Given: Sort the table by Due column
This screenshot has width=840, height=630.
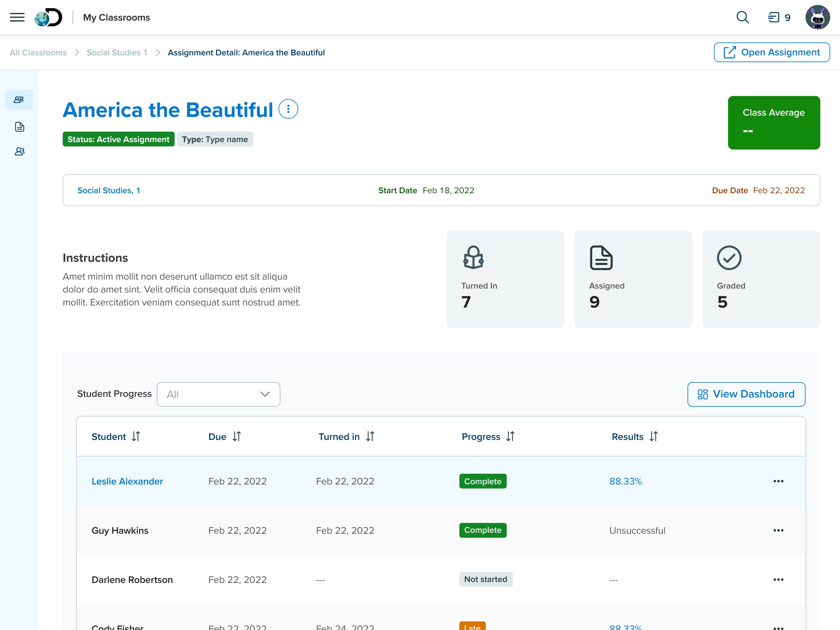Looking at the screenshot, I should click(x=236, y=436).
